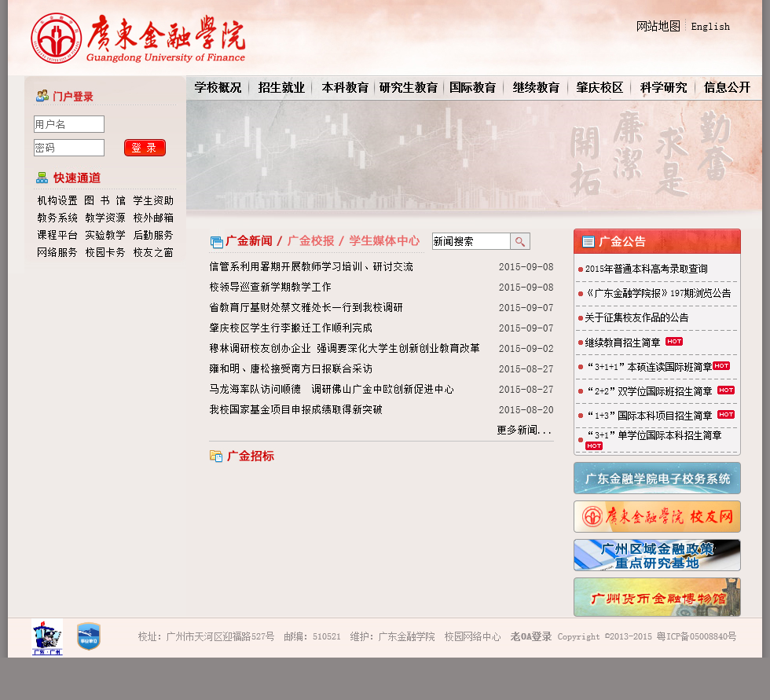
Task: Click the 老OA登录 footer link
Action: tap(531, 636)
